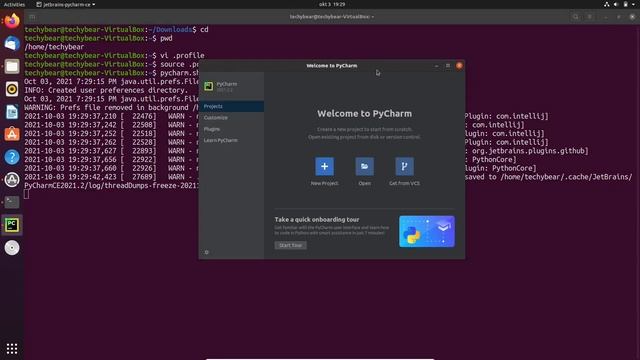
Task: Select the Projects tab
Action: tap(231, 106)
